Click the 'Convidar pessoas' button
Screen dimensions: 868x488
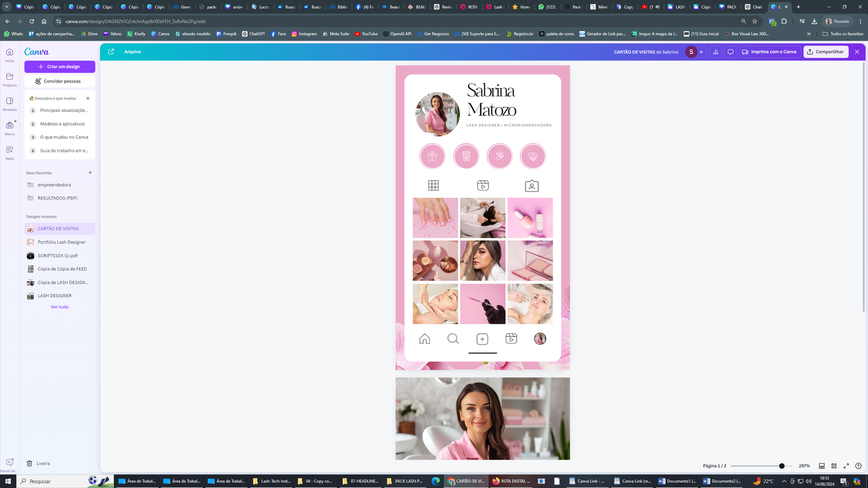click(x=60, y=81)
